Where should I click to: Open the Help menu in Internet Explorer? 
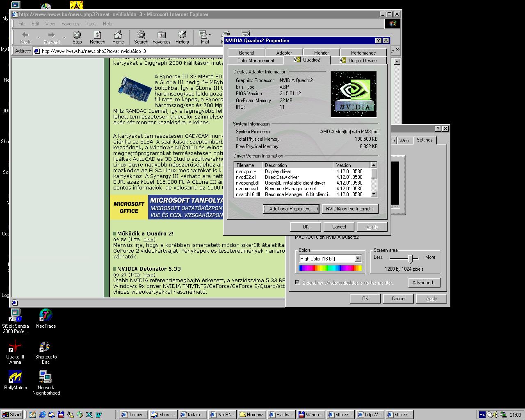point(107,24)
